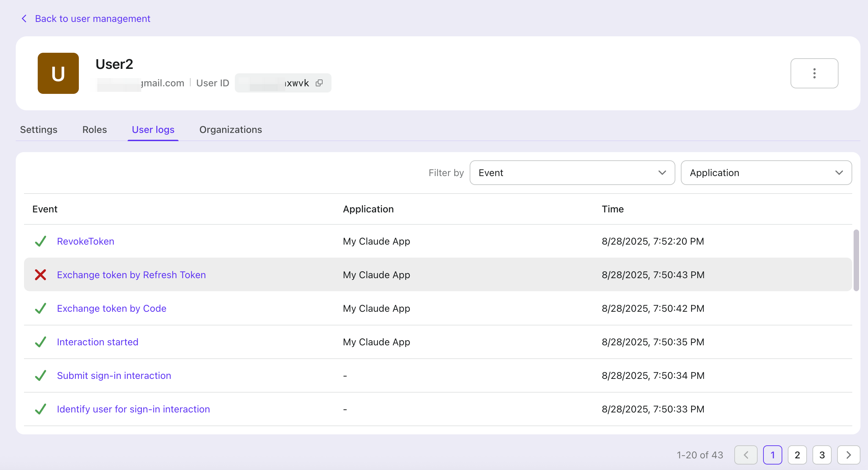Image resolution: width=868 pixels, height=470 pixels.
Task: Click the back chevron arrow icon
Action: (x=24, y=18)
